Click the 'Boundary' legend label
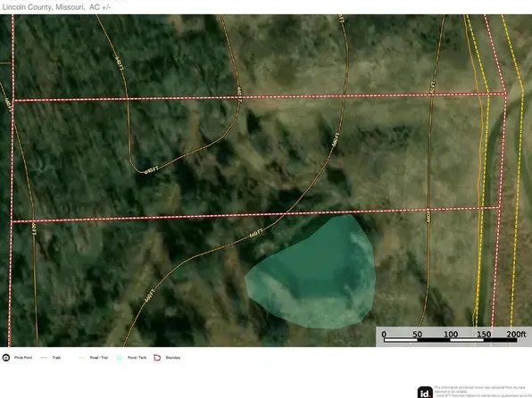This screenshot has height=398, width=532. pyautogui.click(x=173, y=358)
